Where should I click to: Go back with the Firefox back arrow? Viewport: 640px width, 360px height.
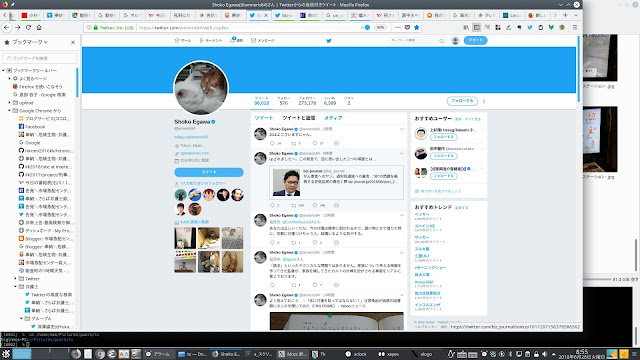[x=7, y=27]
